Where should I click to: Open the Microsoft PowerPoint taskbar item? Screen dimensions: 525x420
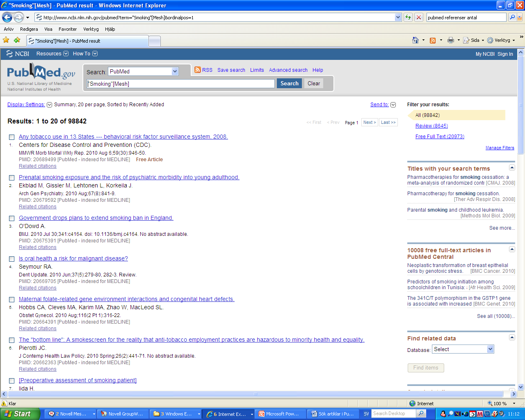(x=281, y=414)
